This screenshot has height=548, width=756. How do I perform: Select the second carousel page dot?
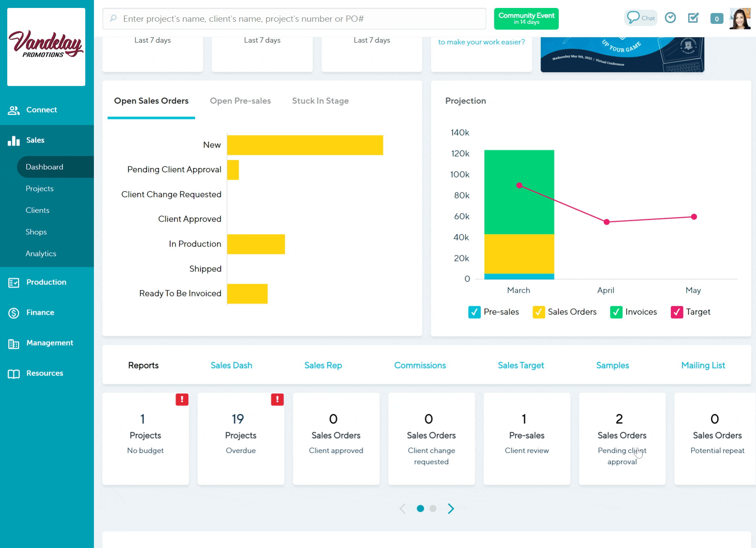433,508
